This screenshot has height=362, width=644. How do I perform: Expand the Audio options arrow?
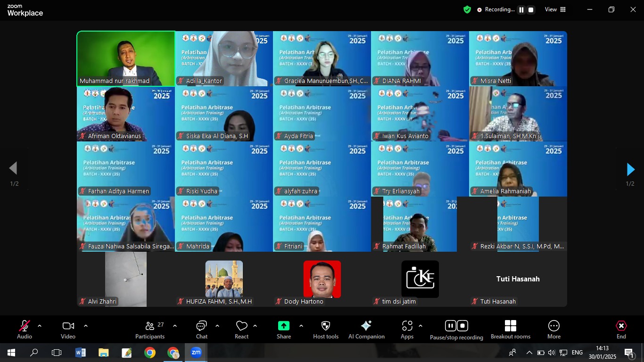tap(40, 326)
